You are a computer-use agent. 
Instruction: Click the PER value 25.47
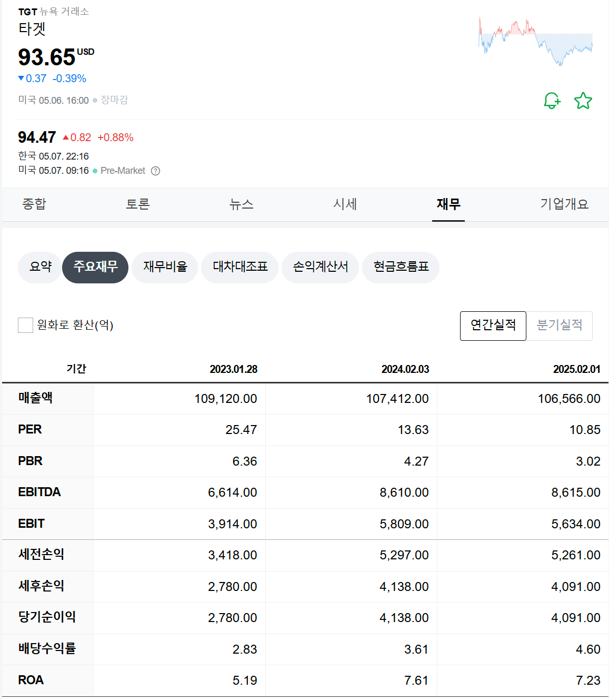(241, 430)
